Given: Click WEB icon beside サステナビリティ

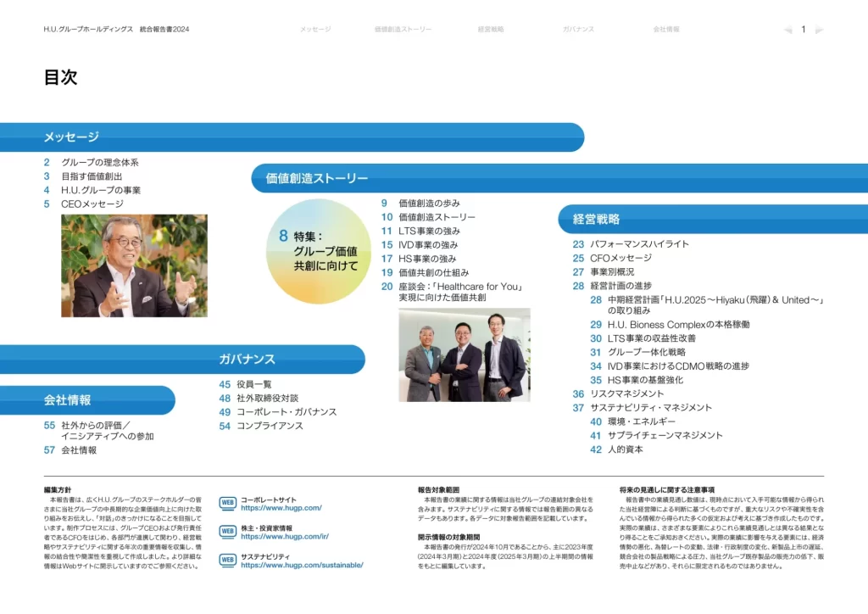Looking at the screenshot, I should pos(228,560).
